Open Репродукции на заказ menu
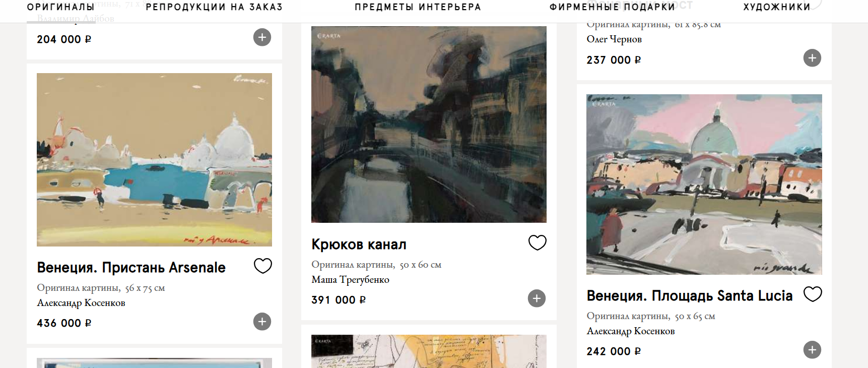This screenshot has width=868, height=368. [214, 7]
